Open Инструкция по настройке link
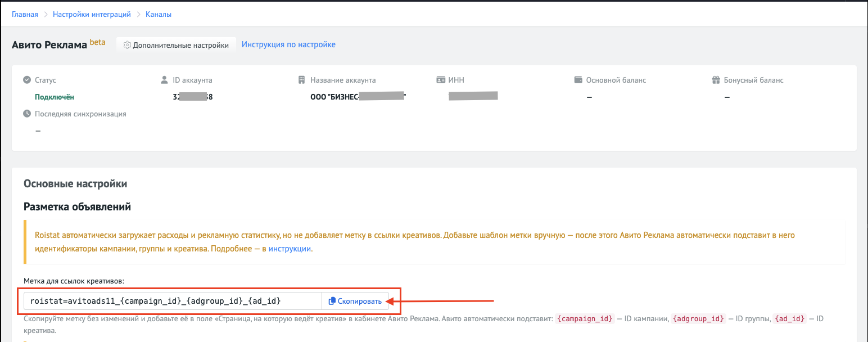The image size is (868, 342). tap(288, 44)
